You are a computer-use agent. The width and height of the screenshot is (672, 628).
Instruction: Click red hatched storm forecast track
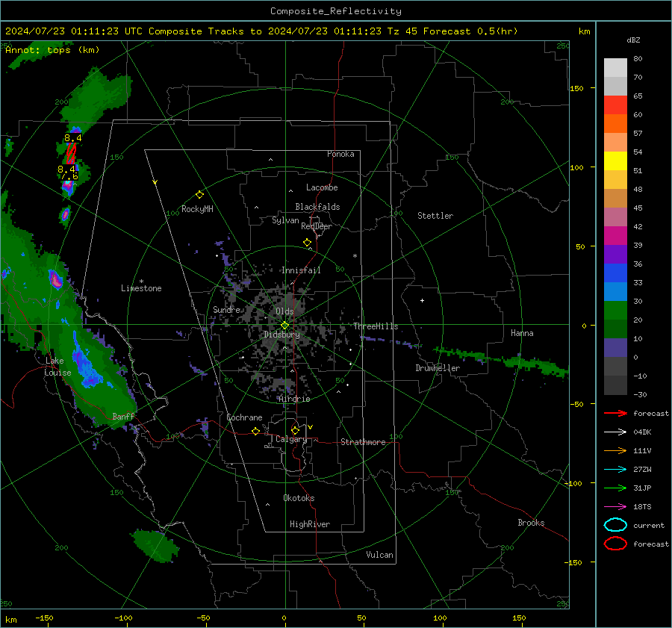tap(71, 154)
